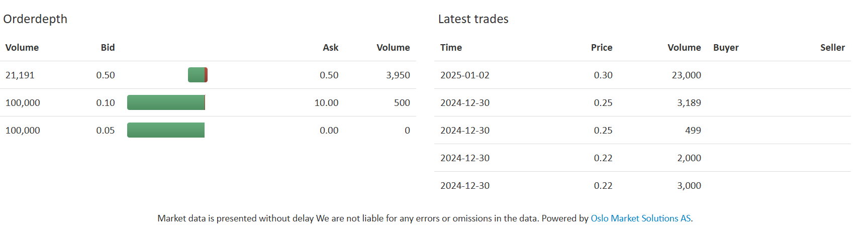This screenshot has width=868, height=238.
Task: Click the trade price 0.30 cell
Action: [x=603, y=75]
